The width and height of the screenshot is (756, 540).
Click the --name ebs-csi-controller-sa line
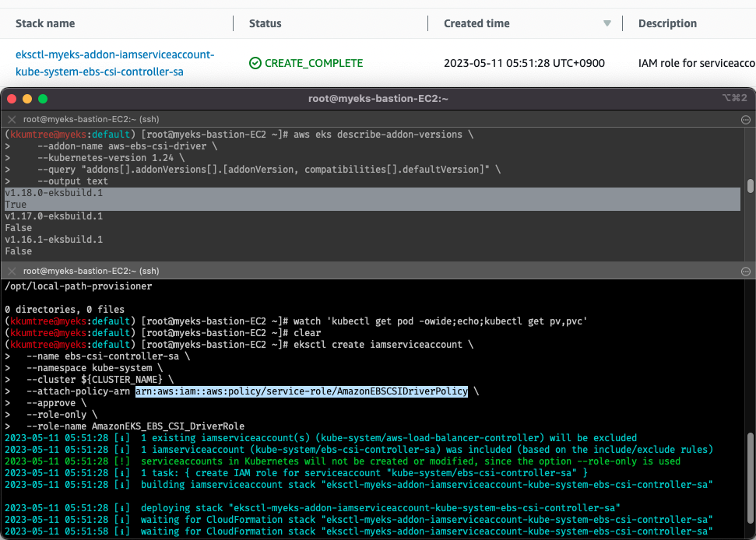pos(108,356)
